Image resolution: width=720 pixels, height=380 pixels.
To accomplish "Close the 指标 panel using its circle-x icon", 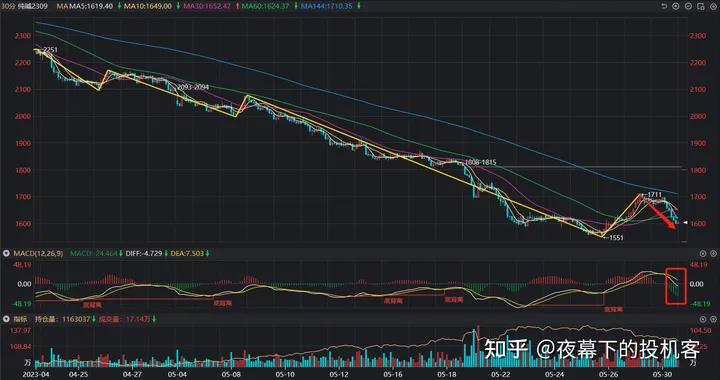I will (x=703, y=319).
